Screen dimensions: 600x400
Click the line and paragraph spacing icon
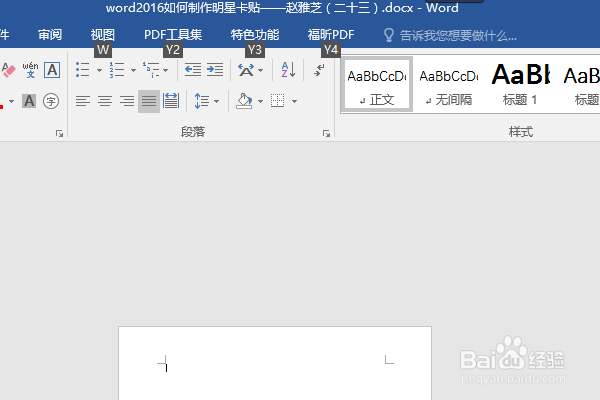click(202, 101)
